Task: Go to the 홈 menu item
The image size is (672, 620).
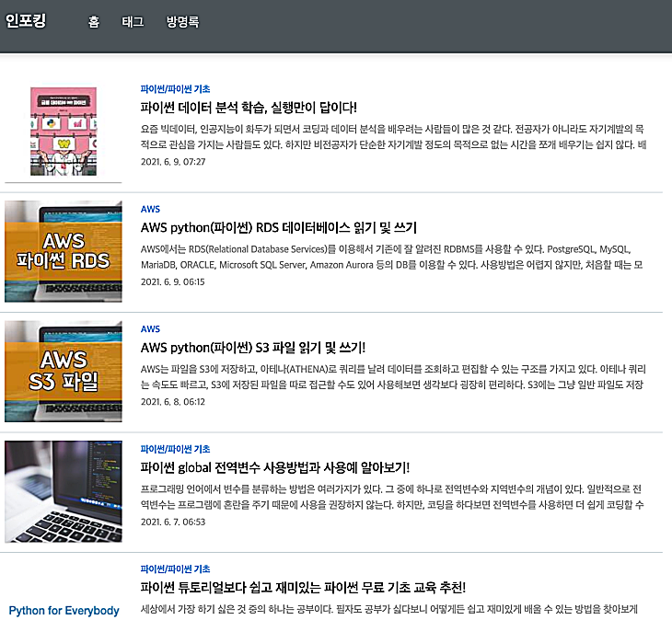Action: coord(93,21)
